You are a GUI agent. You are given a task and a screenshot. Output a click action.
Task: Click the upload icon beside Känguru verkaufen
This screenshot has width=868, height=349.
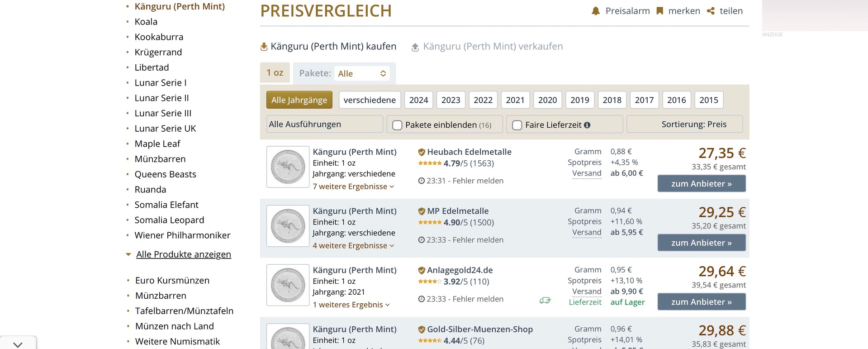coord(415,47)
